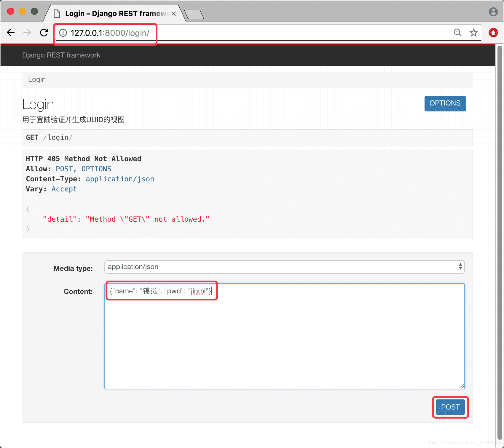
Task: Open the user profile icon in title bar
Action: point(493,12)
